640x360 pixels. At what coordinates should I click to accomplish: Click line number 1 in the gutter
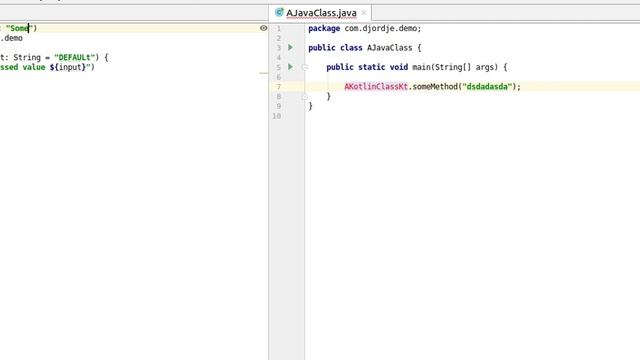(279, 29)
